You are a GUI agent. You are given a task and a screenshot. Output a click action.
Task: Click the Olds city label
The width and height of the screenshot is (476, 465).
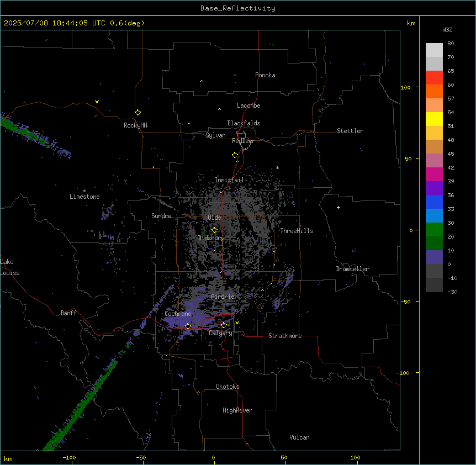tap(214, 218)
